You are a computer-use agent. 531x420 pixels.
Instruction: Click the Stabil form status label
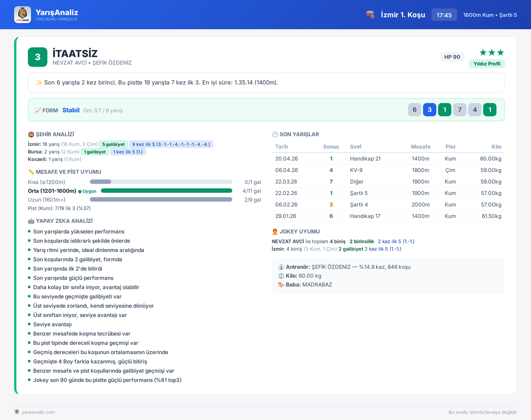point(71,110)
